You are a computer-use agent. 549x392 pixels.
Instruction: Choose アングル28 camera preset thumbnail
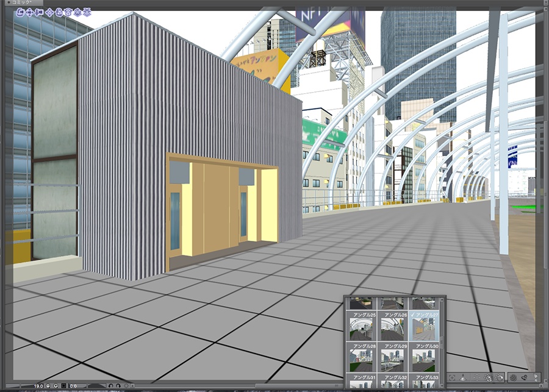coord(361,357)
